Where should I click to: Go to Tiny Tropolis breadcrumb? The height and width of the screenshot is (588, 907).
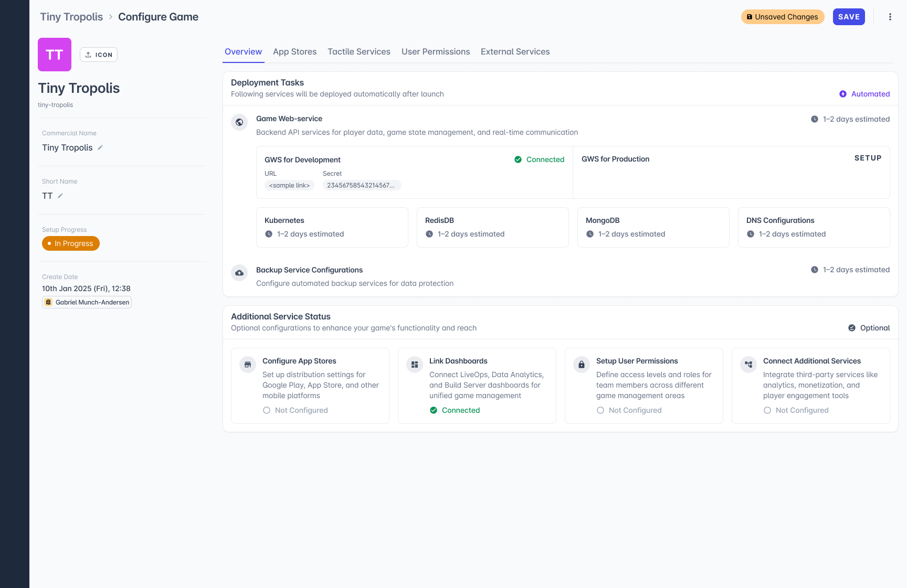click(71, 17)
